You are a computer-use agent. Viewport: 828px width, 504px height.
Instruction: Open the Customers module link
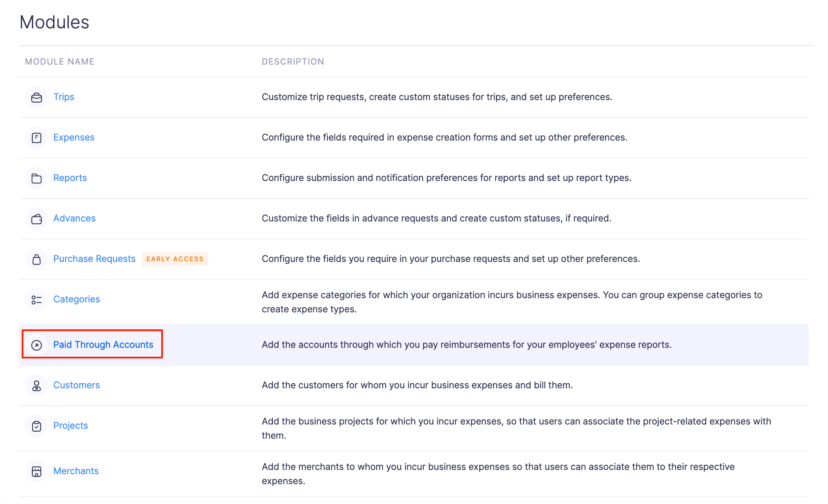pos(76,385)
